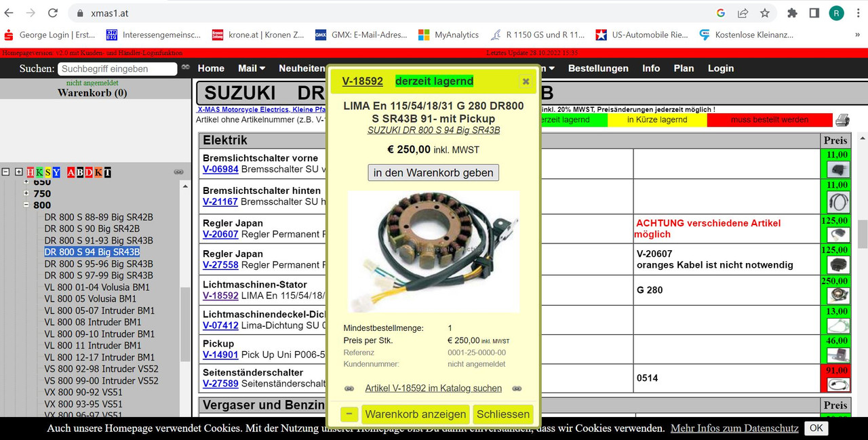This screenshot has width=868, height=440.
Task: Open product image for 250,00 stator row
Action: point(839,295)
